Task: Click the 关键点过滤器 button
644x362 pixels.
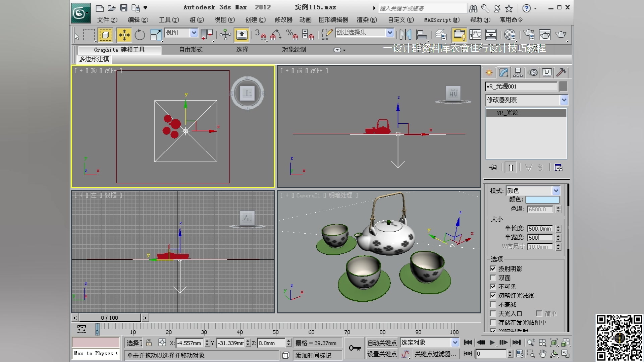Action: [x=435, y=354]
